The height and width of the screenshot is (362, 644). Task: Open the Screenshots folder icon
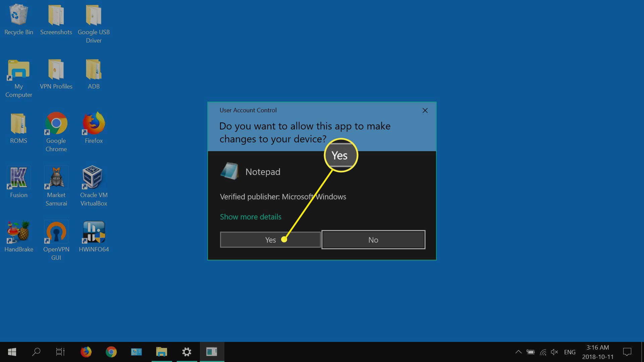pos(56,20)
